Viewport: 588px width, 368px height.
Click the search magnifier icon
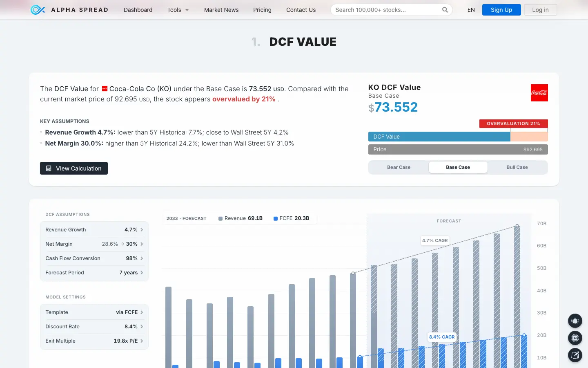pos(445,10)
